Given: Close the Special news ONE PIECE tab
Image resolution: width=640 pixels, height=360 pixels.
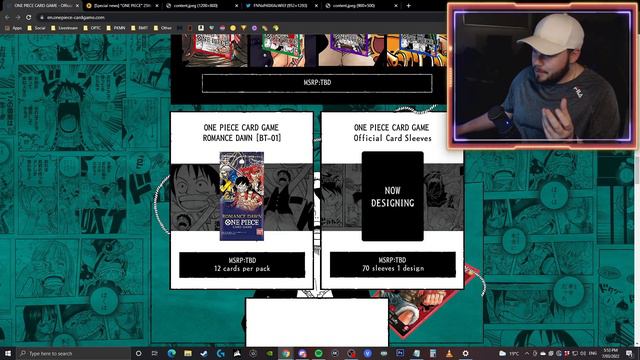Looking at the screenshot, I should coord(157,6).
